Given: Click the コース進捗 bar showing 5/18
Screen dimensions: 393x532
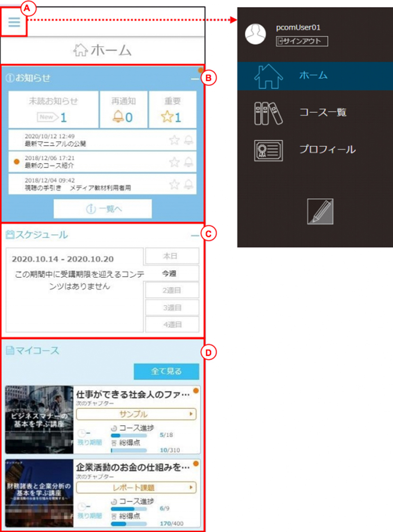Looking at the screenshot, I should pyautogui.click(x=129, y=435).
